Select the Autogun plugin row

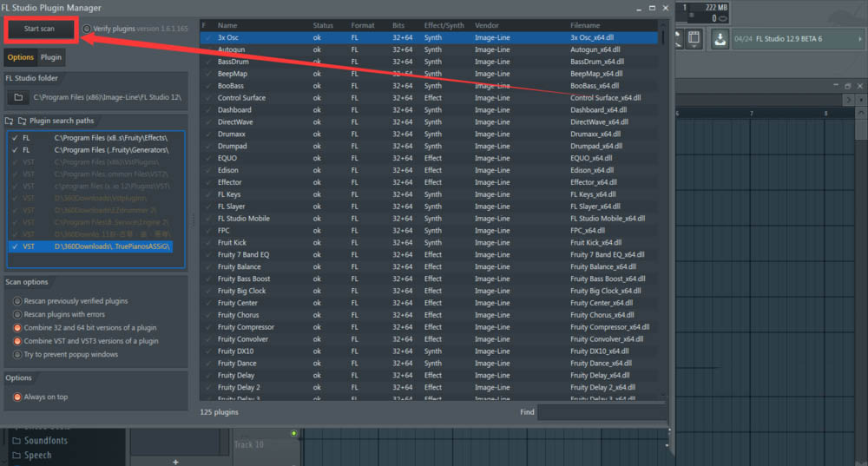(429, 49)
